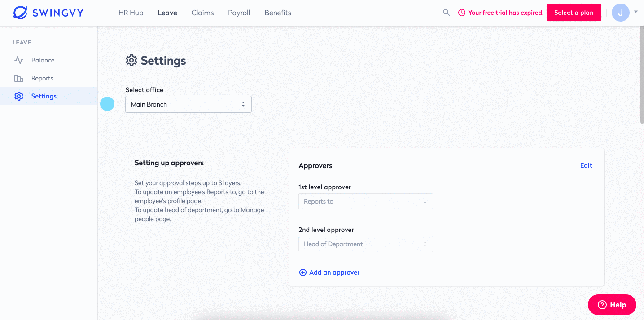Viewport: 644px width, 320px height.
Task: Open Reports in the Leave sidebar
Action: point(48,78)
